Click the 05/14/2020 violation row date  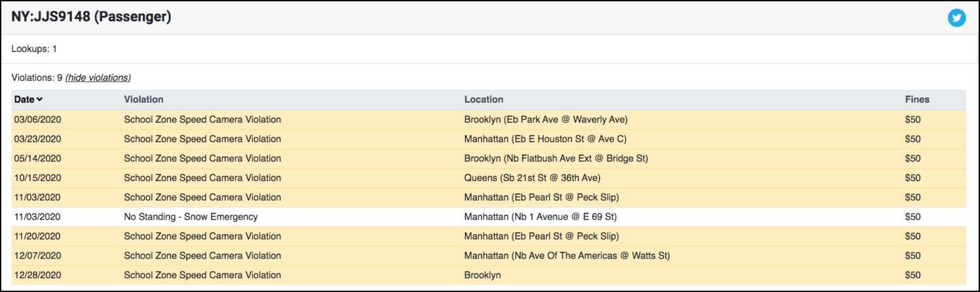point(37,159)
